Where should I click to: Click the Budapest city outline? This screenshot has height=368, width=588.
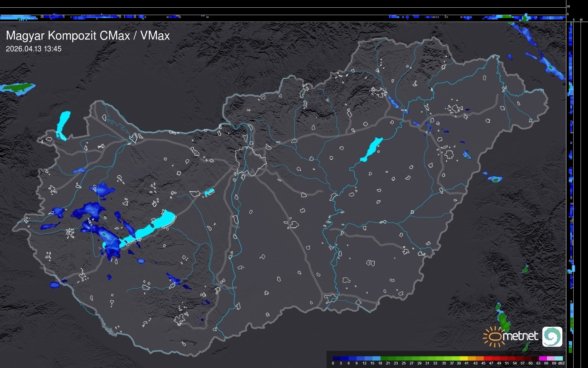[x=251, y=161]
